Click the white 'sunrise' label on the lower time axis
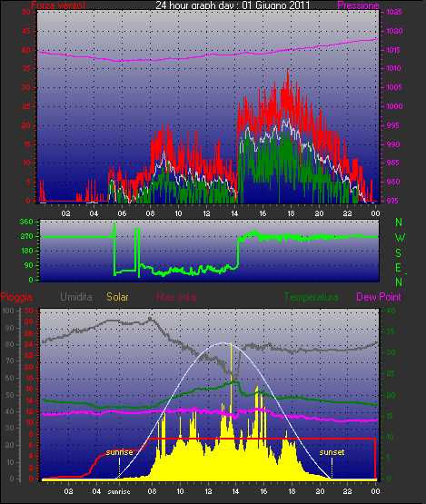The height and width of the screenshot is (504, 426). (119, 492)
